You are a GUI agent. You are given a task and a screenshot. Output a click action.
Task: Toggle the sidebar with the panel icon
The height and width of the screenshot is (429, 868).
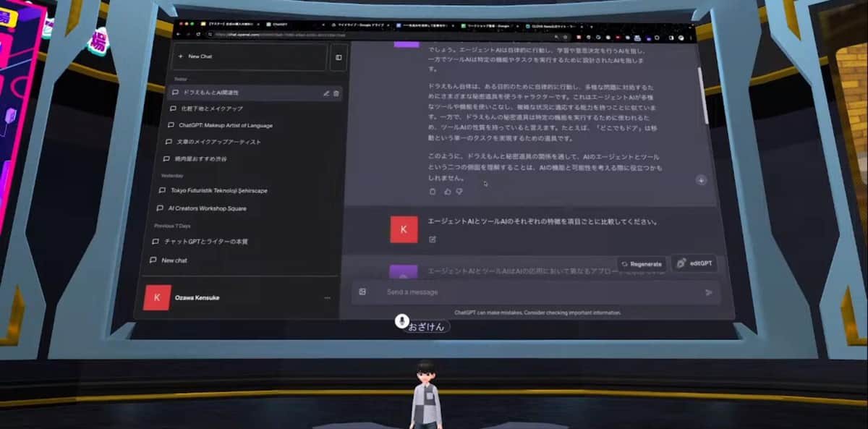[338, 57]
